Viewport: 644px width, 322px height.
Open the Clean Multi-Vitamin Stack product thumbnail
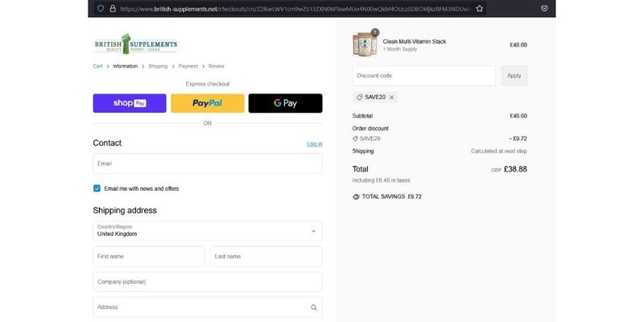(365, 44)
